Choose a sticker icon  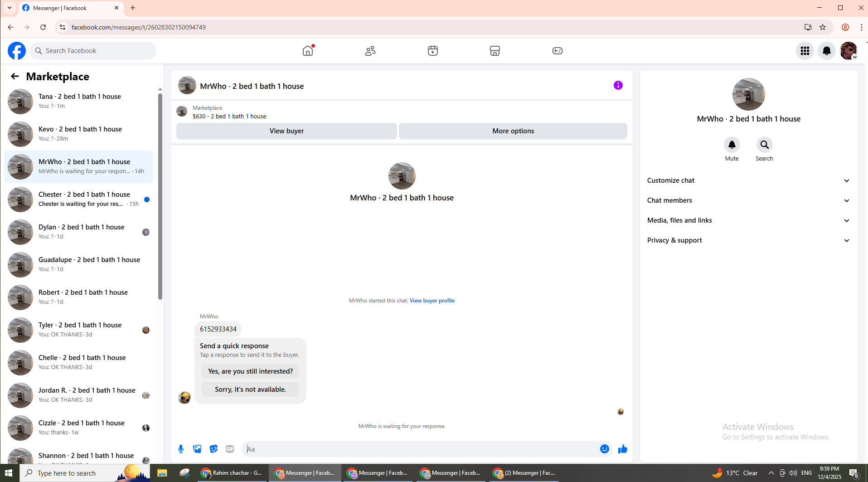[x=213, y=449]
